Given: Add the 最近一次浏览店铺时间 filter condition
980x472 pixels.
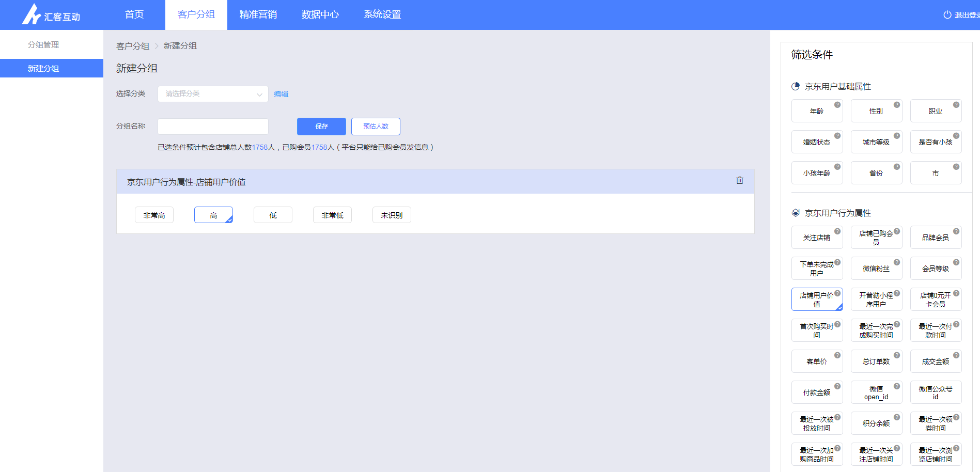Looking at the screenshot, I should [x=936, y=454].
